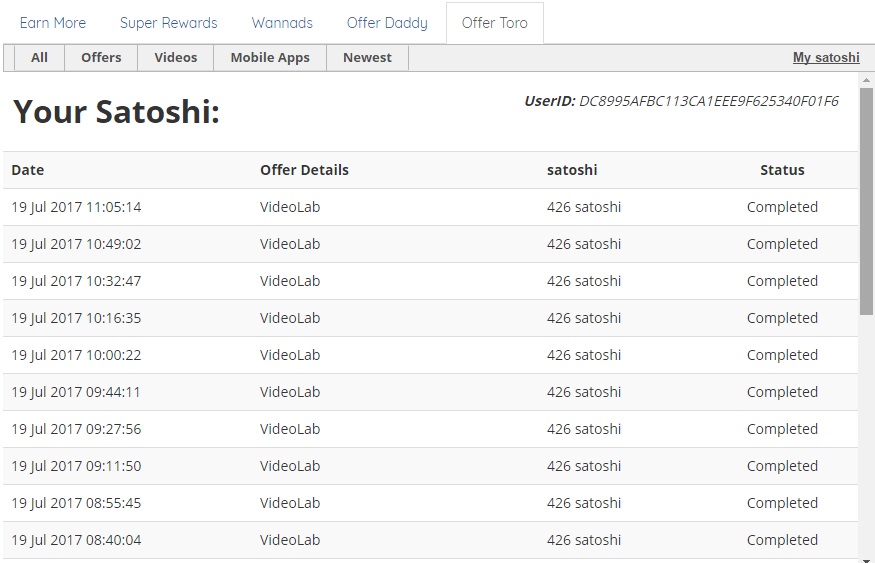
Task: Select the Mobile Apps filter
Action: 270,58
